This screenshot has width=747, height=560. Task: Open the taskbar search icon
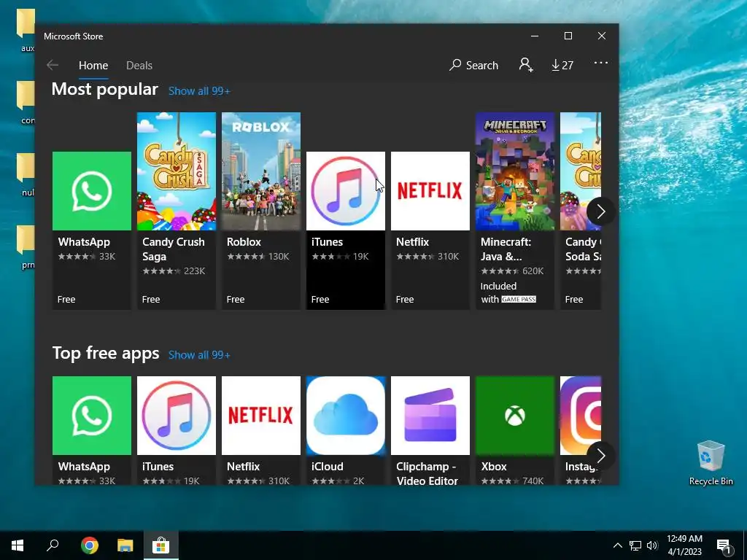tap(53, 545)
